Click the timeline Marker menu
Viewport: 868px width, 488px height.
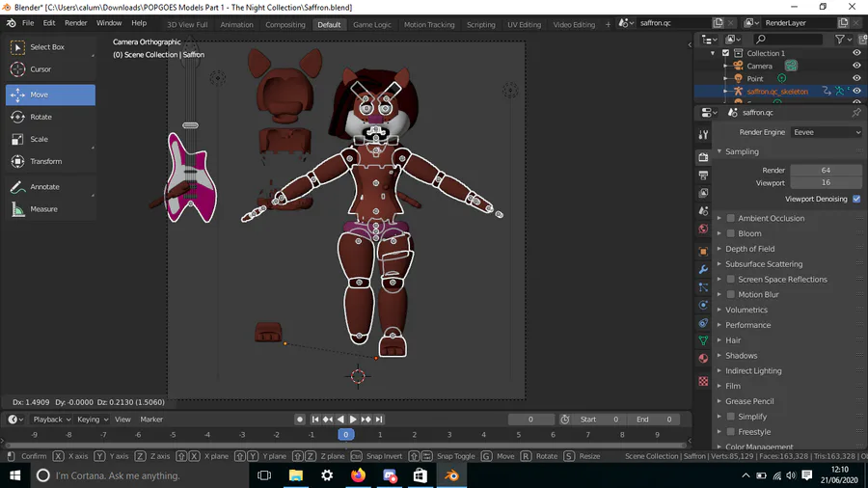click(x=151, y=420)
